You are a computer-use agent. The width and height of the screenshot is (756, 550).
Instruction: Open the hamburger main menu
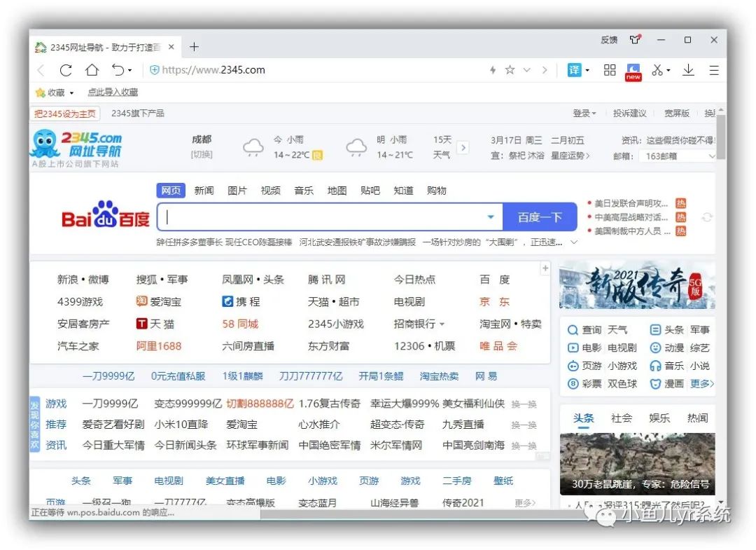714,71
